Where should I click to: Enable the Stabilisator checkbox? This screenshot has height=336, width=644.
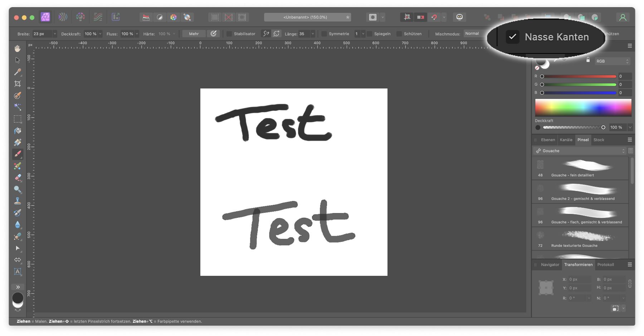(229, 34)
